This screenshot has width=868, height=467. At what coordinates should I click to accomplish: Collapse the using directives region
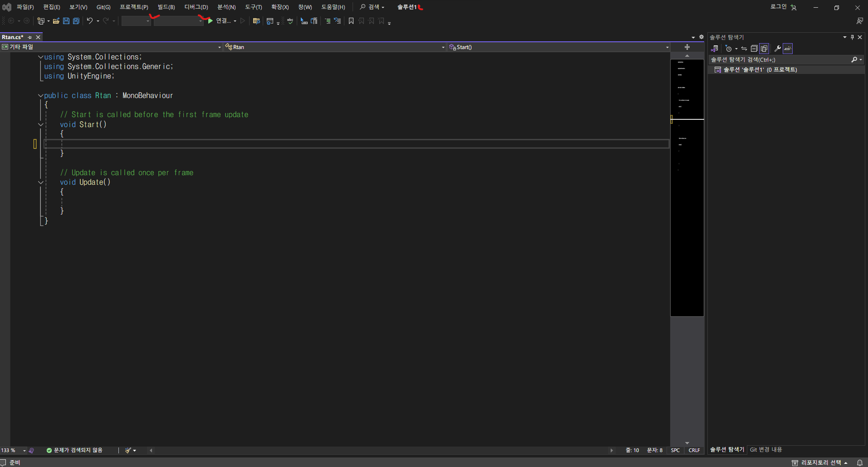pyautogui.click(x=40, y=57)
